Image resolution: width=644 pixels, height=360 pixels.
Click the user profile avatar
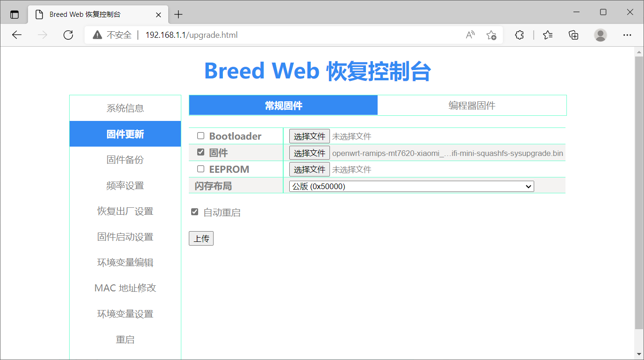pos(601,35)
